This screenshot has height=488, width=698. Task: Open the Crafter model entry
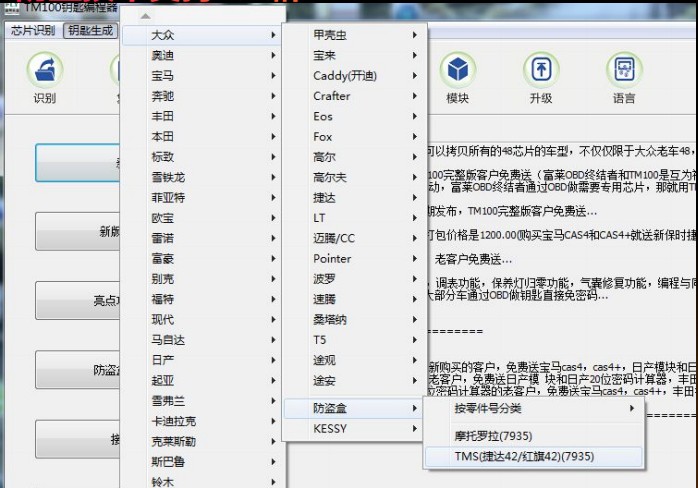(354, 96)
